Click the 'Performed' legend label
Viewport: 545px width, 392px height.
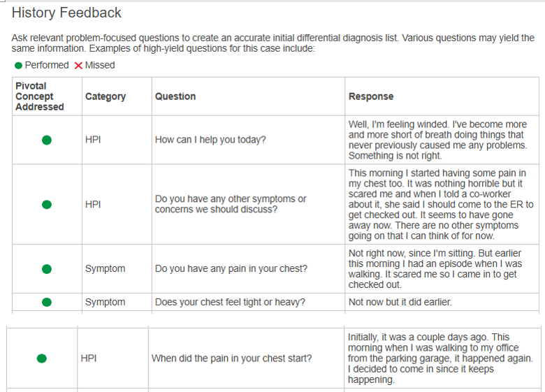(47, 66)
